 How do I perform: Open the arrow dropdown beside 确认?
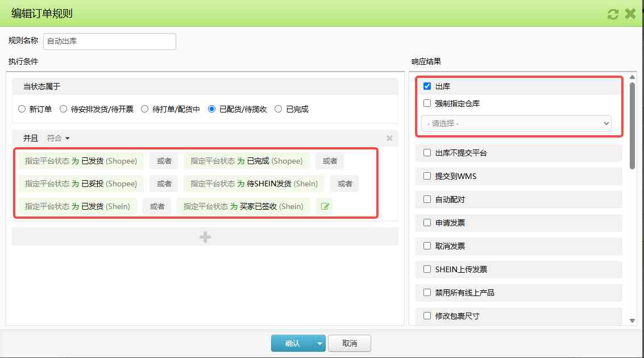coord(320,343)
